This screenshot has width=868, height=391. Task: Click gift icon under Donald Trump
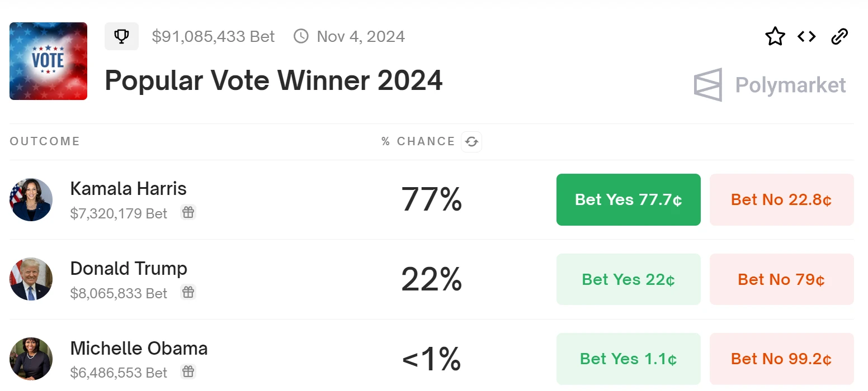[x=188, y=292]
